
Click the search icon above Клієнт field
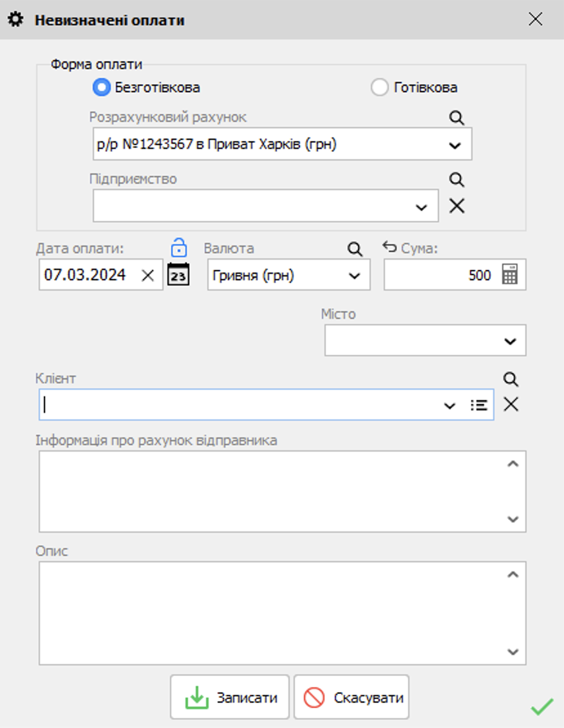[x=511, y=379]
